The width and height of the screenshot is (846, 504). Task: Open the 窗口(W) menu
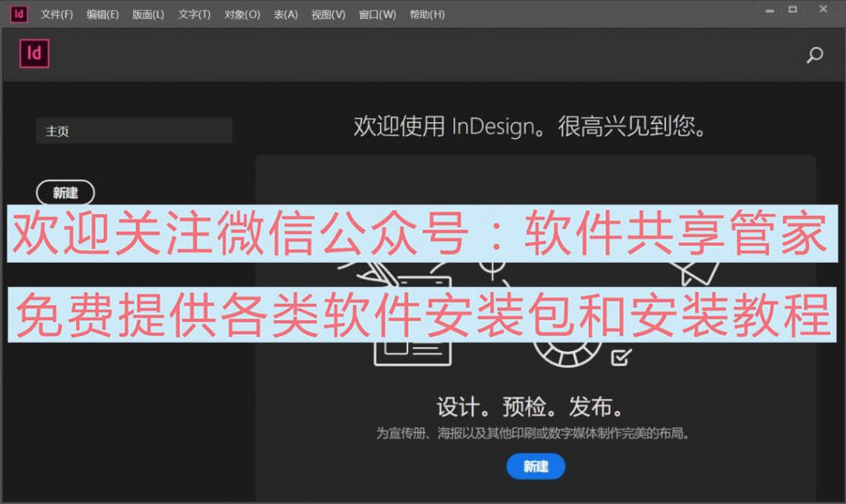377,15
